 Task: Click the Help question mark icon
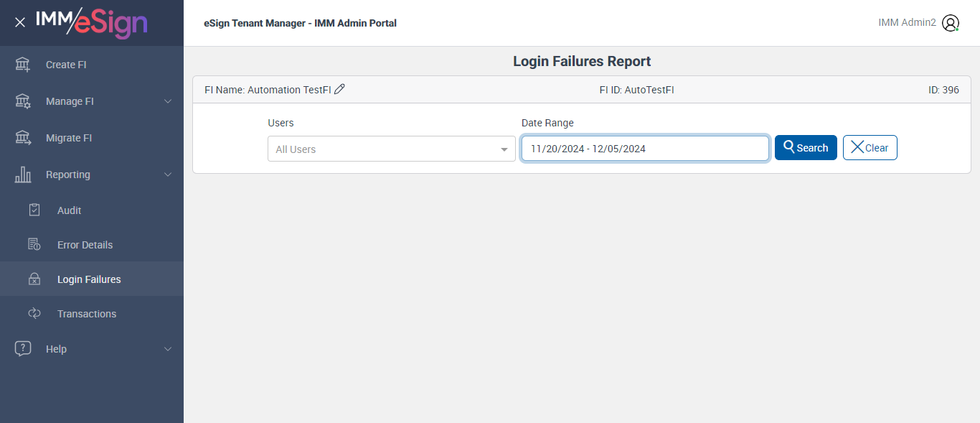pyautogui.click(x=23, y=349)
